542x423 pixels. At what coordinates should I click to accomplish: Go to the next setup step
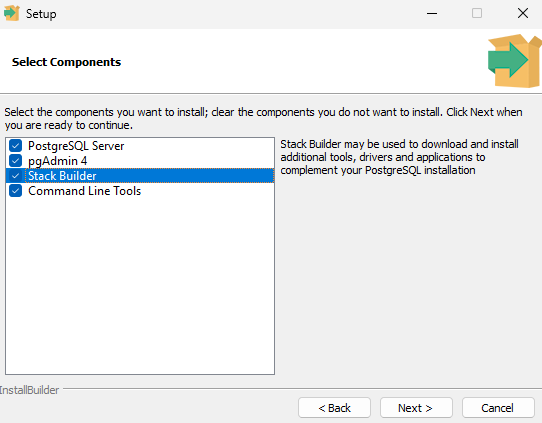(416, 408)
